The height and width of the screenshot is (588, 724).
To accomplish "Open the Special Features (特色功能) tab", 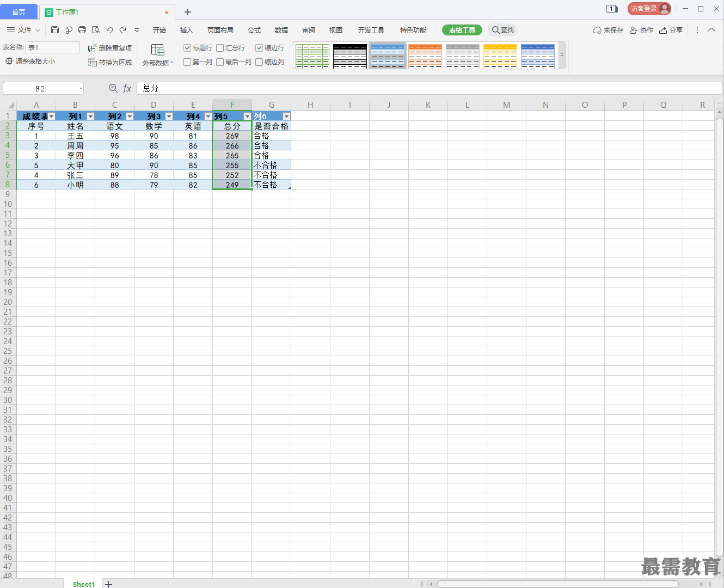I will pos(413,30).
